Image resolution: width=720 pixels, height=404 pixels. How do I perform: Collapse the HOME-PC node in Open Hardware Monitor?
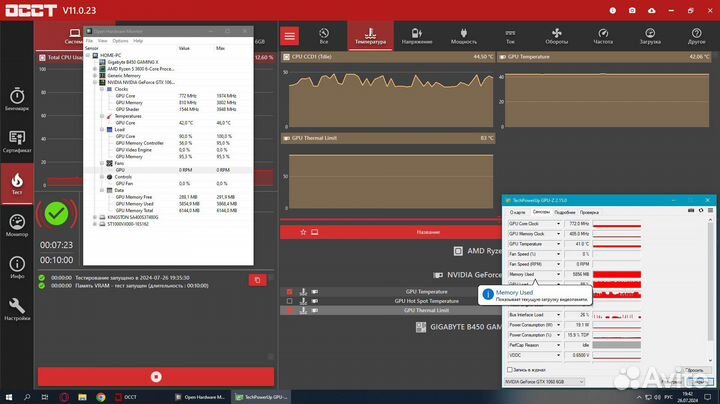pos(88,55)
